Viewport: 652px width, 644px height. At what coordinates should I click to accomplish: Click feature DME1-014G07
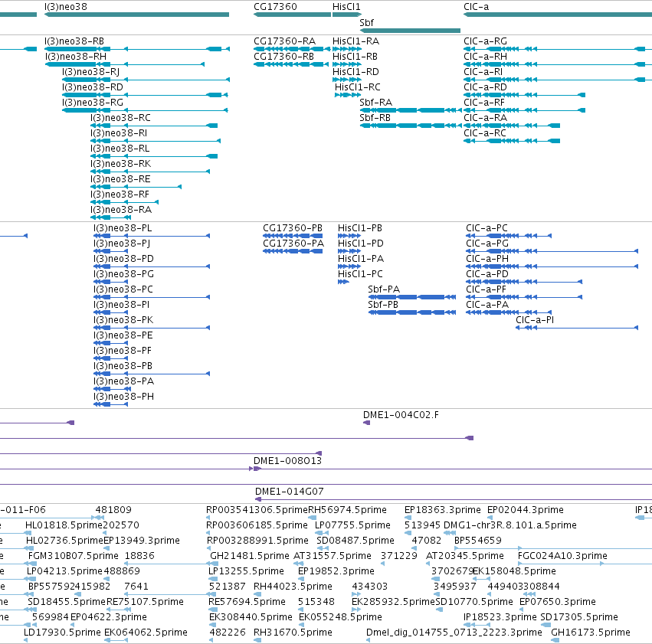(x=290, y=492)
